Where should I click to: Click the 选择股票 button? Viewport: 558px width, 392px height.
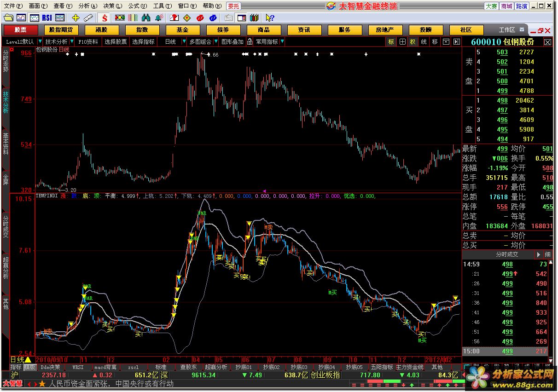pyautogui.click(x=116, y=41)
